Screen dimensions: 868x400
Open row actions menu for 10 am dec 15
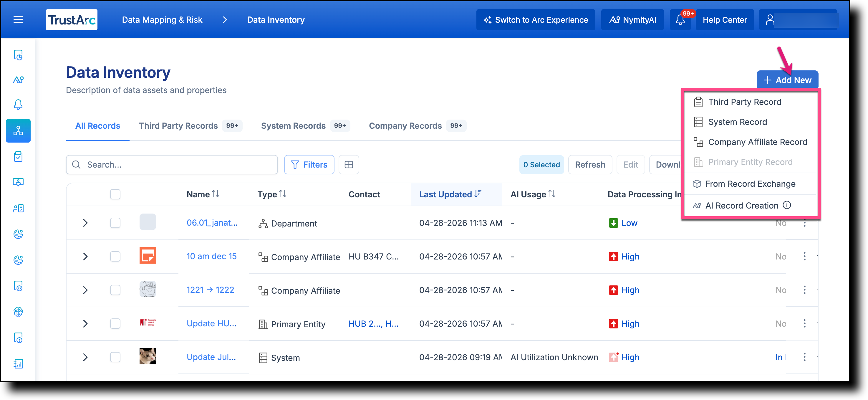804,257
